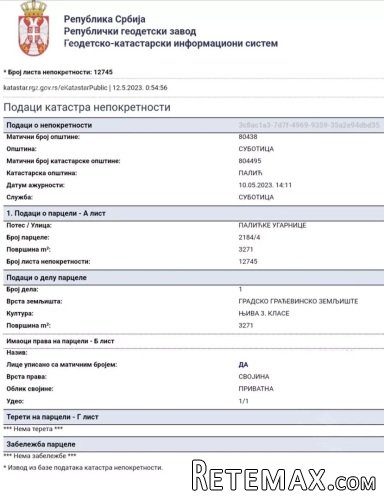Click the 'Број парцеле:' label
This screenshot has width=384, height=500.
(28, 237)
